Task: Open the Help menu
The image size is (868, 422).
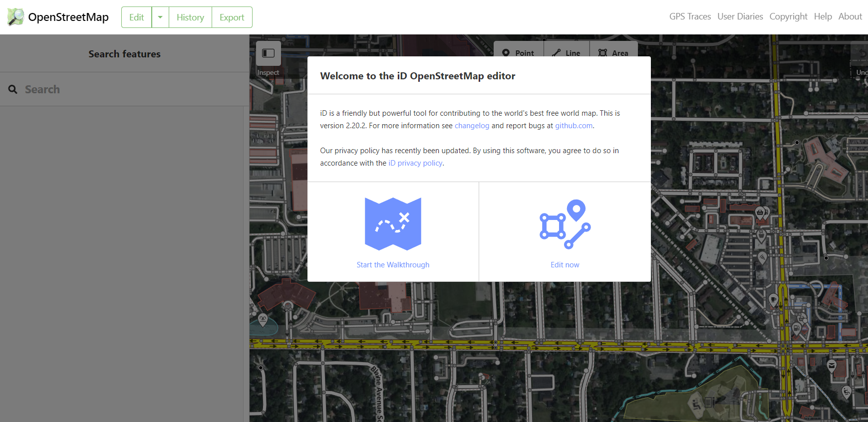Action: pyautogui.click(x=823, y=16)
